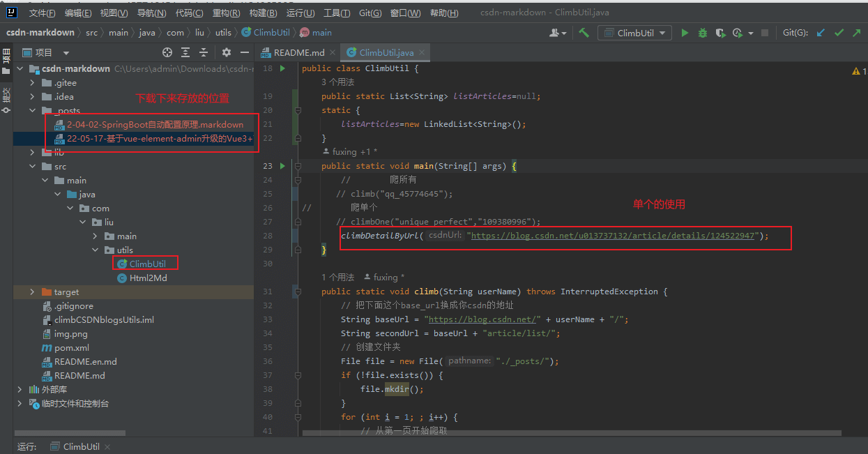The height and width of the screenshot is (454, 868).
Task: Click the run gutter icon beside main method
Action: tap(282, 166)
